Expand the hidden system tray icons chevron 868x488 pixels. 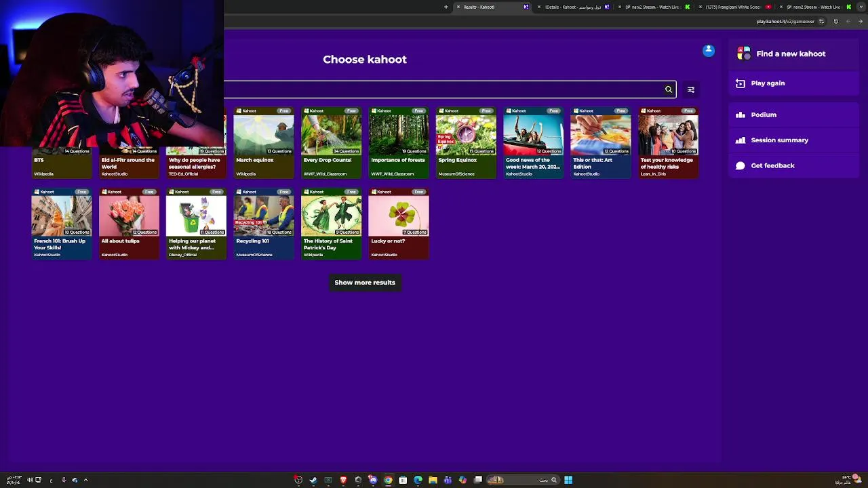[85, 480]
